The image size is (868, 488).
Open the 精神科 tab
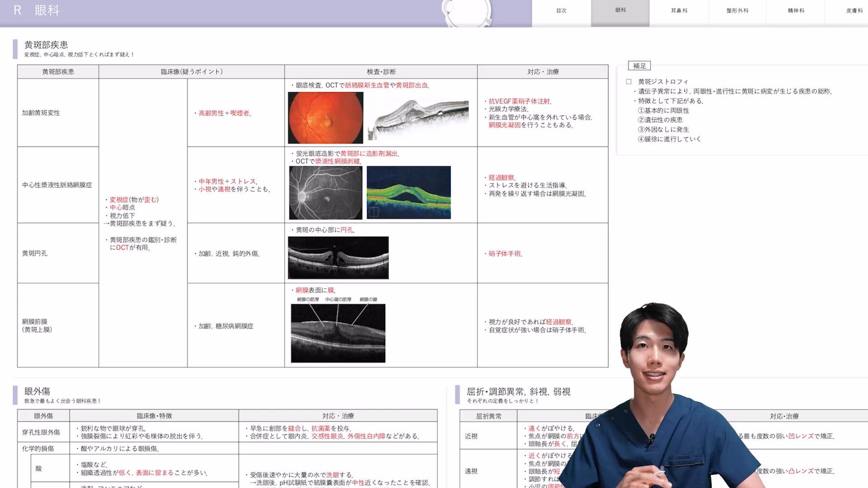tap(796, 10)
